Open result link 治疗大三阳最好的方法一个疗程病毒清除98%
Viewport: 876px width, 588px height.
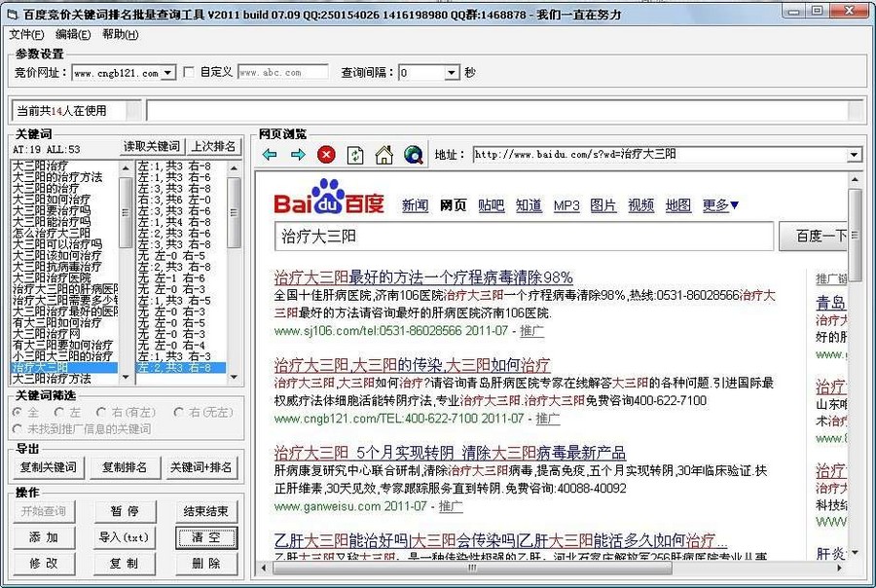[423, 277]
